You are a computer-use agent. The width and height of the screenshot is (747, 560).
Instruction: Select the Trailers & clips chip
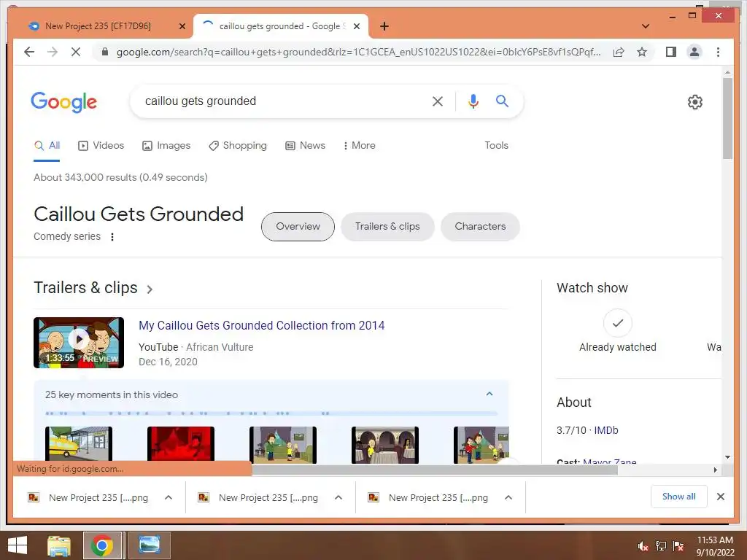[387, 227]
